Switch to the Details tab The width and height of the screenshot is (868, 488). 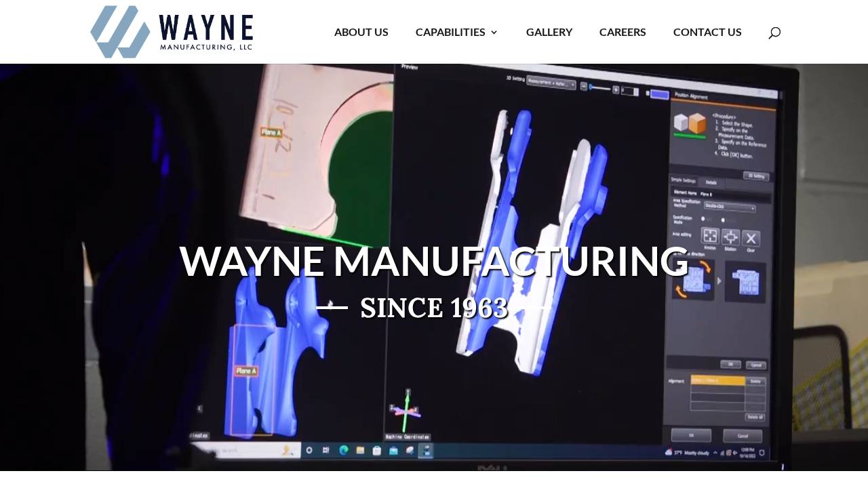(x=711, y=183)
